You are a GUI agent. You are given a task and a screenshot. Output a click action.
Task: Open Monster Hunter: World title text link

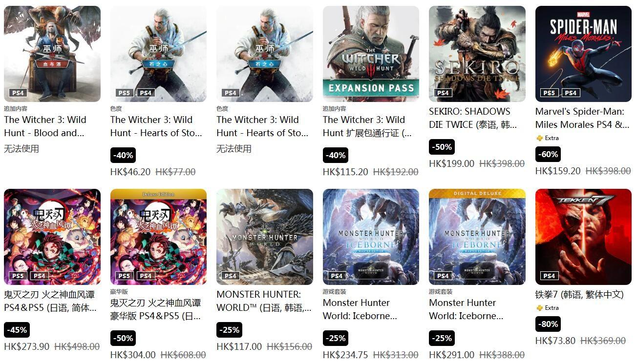(x=264, y=301)
